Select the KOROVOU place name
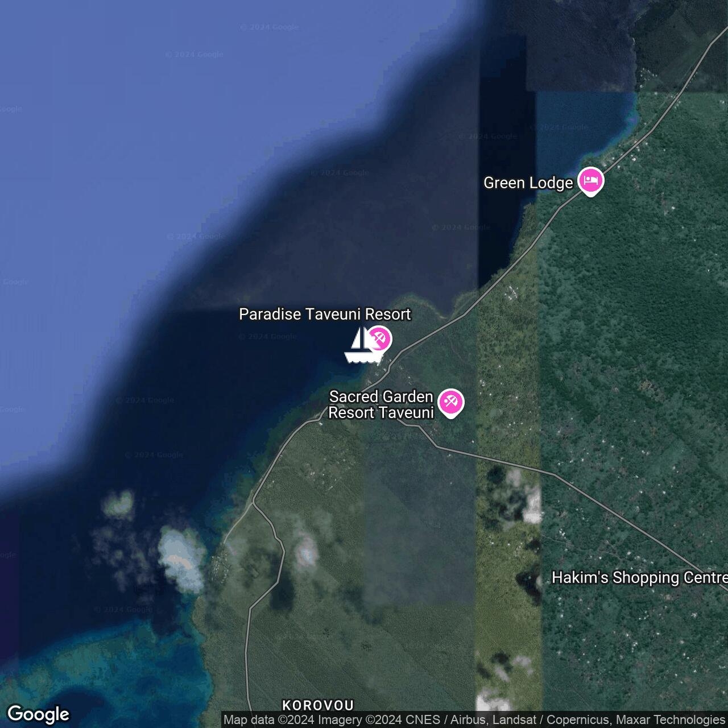The width and height of the screenshot is (728, 728). click(318, 706)
